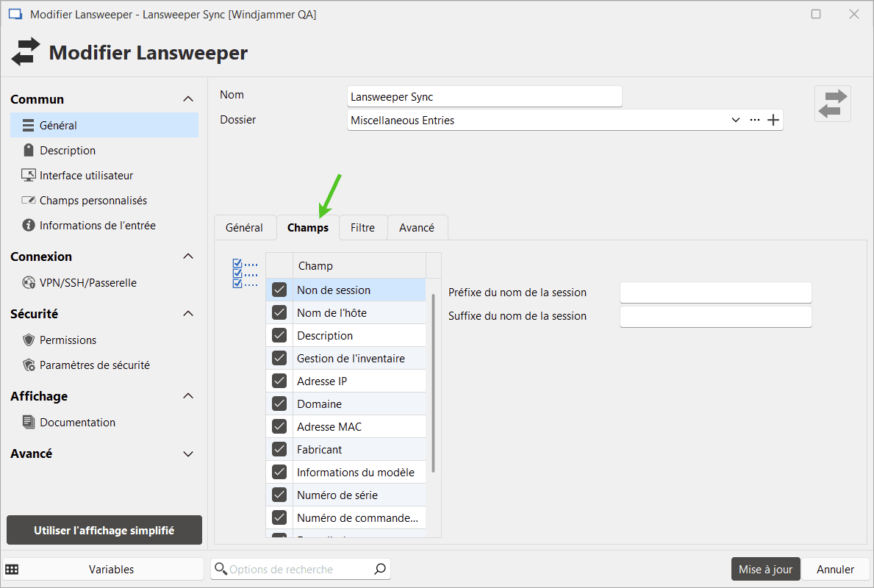Click Suffixe du nom de la session field

coord(716,316)
